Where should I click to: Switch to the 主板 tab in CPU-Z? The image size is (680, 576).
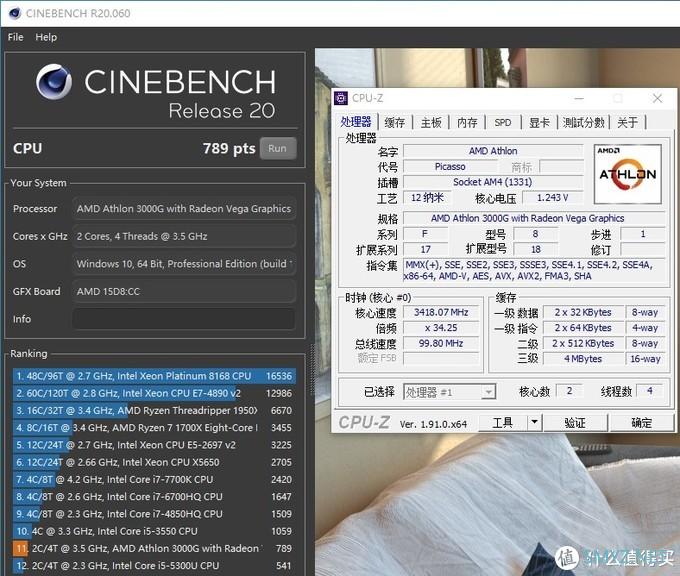tap(431, 123)
